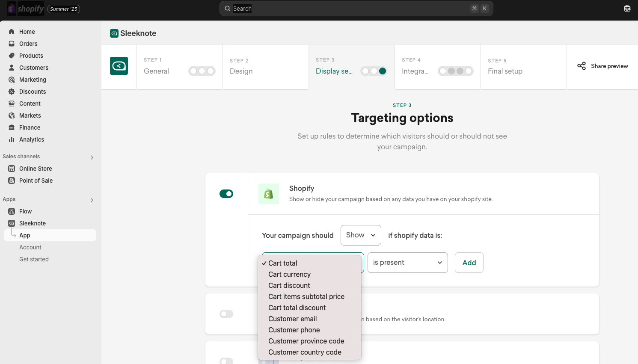638x364 pixels.
Task: Click the Summer '25 edition badge
Action: tap(64, 9)
